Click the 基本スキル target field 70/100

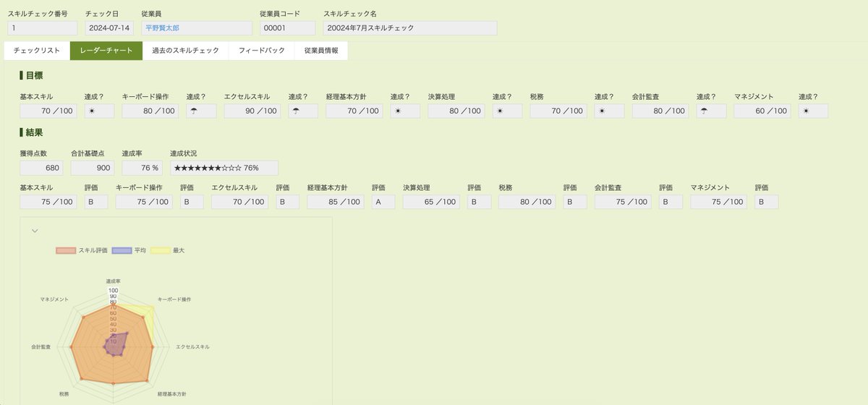point(48,111)
